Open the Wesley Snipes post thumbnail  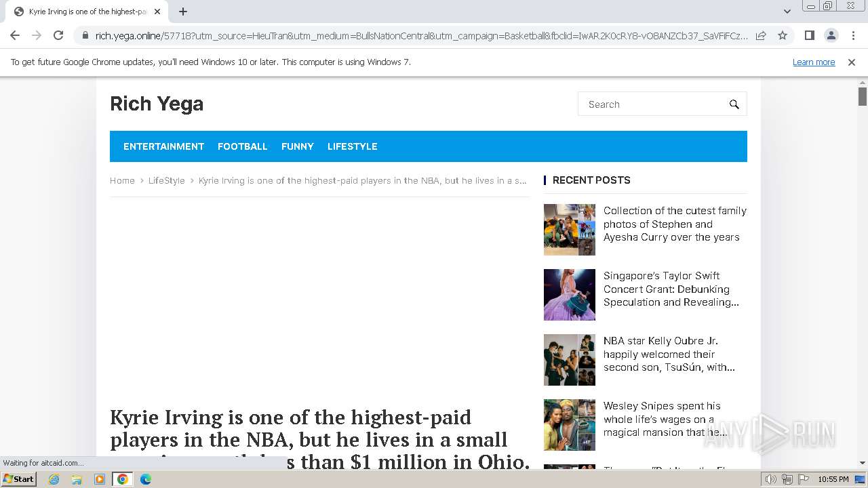coord(570,425)
